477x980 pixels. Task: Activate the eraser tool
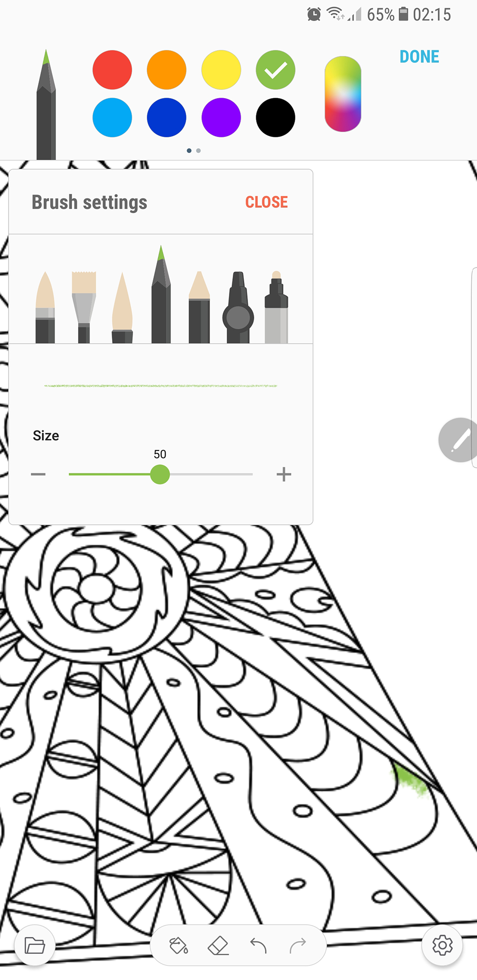218,945
